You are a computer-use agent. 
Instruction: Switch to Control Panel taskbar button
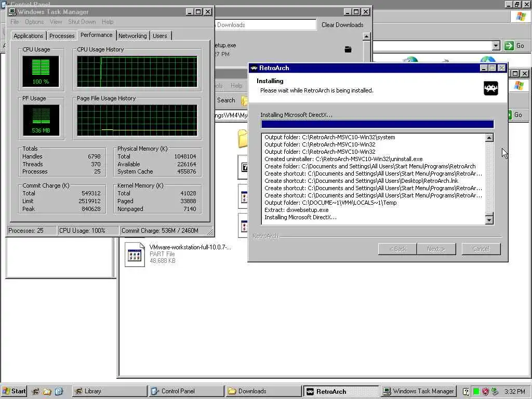187,391
